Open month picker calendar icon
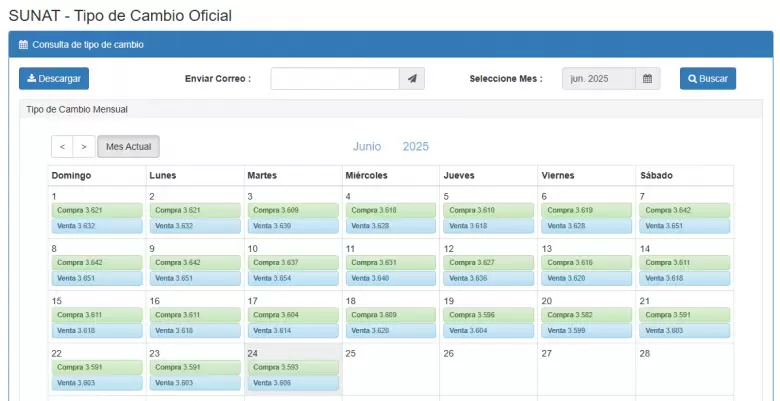Viewport: 780px width, 401px height. tap(647, 79)
